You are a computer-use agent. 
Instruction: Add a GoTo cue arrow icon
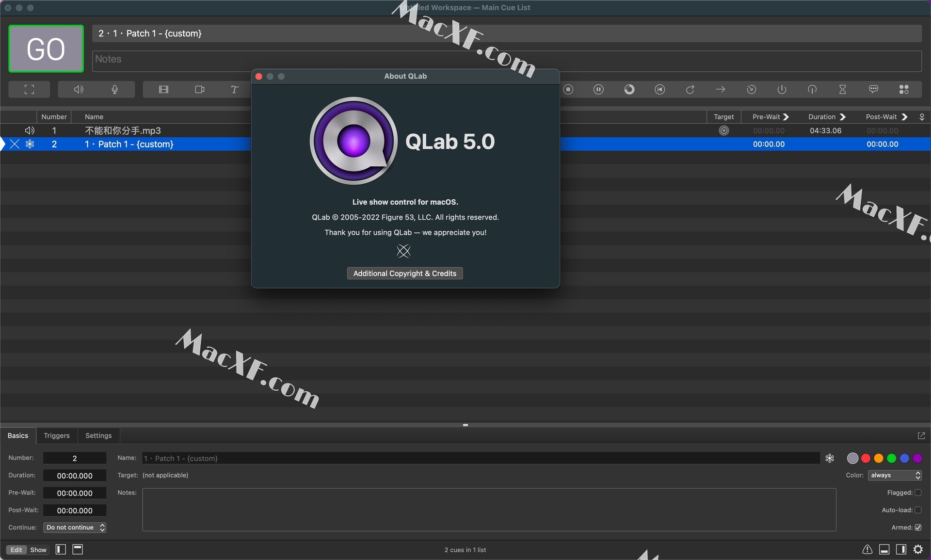tap(721, 89)
